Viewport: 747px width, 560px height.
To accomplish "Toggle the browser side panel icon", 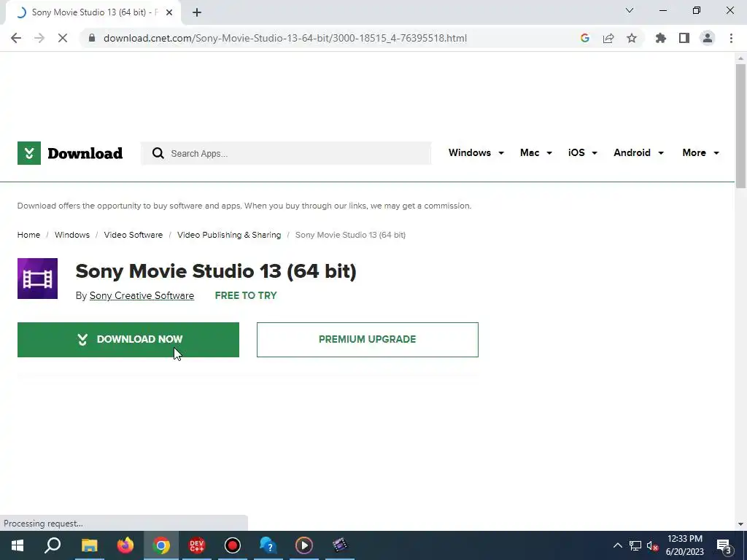I will 684,38.
